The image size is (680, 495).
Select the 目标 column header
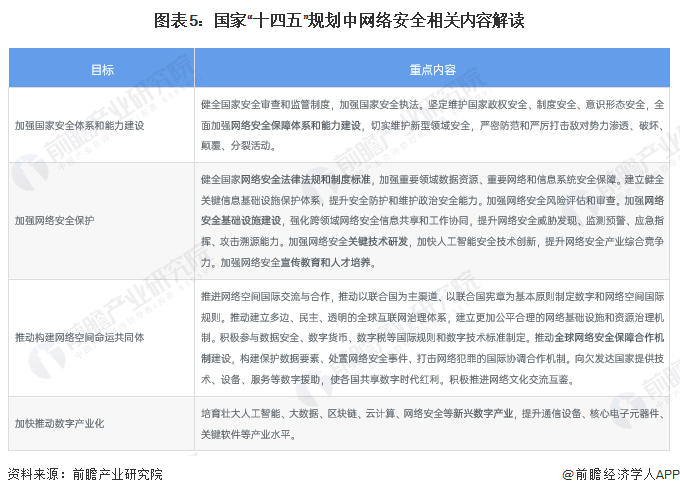(x=102, y=70)
